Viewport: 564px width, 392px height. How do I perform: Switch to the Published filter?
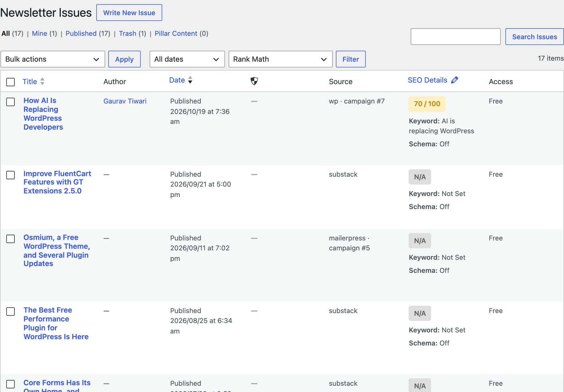(x=81, y=33)
